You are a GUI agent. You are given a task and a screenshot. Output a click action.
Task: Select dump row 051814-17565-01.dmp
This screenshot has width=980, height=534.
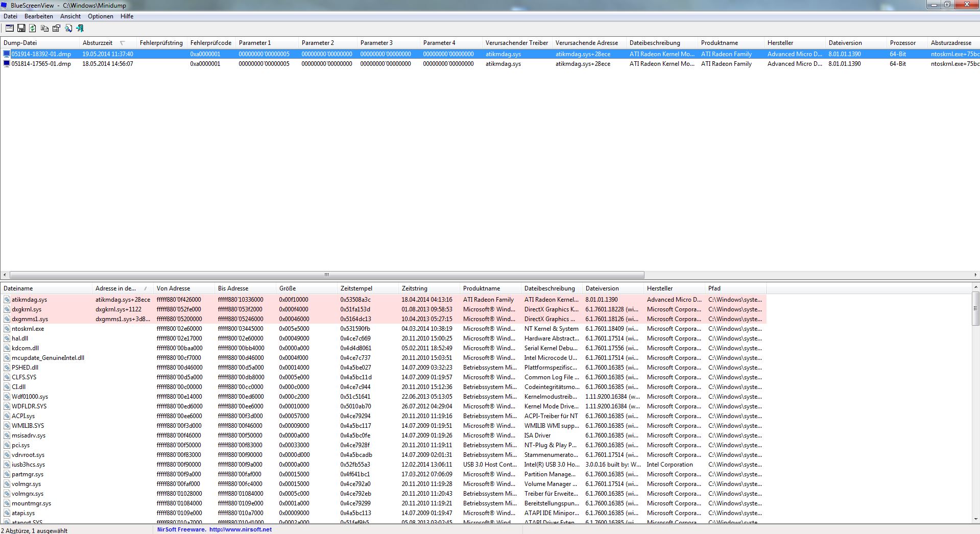point(490,64)
